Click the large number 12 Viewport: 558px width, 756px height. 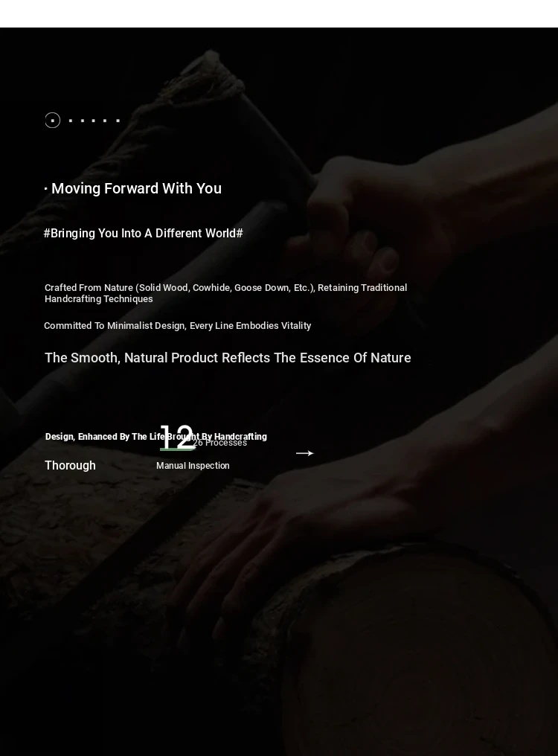click(177, 437)
